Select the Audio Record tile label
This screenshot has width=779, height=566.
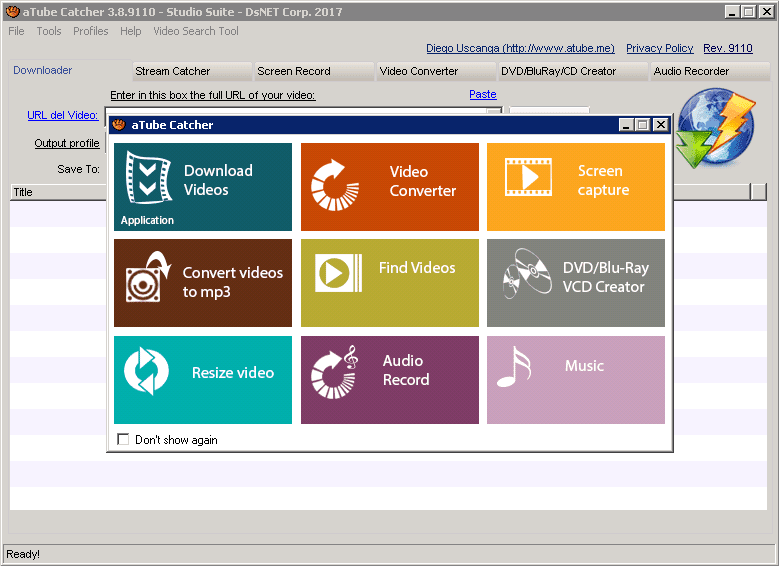406,370
